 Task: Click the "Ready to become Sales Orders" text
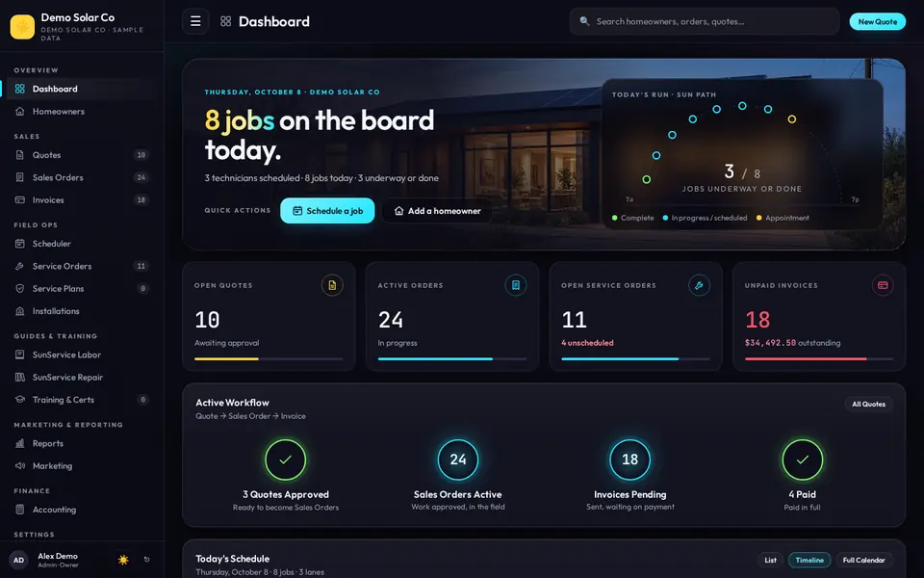click(x=286, y=508)
